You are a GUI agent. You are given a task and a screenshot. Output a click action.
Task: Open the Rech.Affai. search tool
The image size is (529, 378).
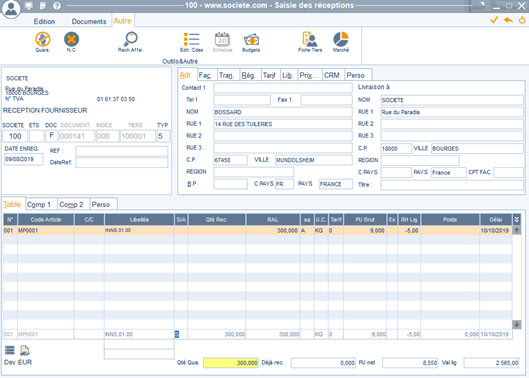[130, 39]
